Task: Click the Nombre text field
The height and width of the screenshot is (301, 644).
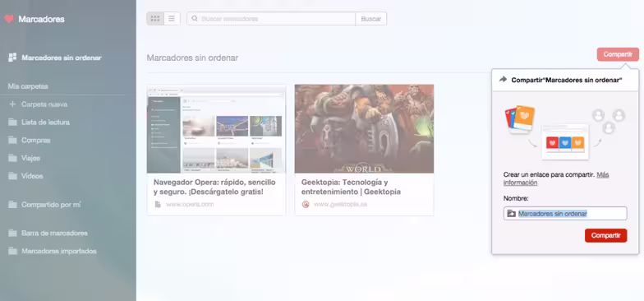Action: click(565, 214)
